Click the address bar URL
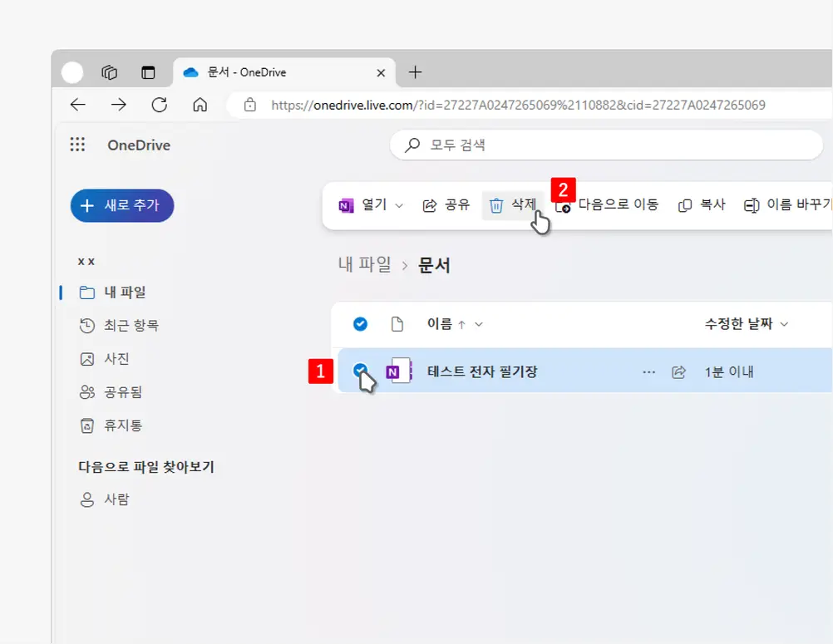 (x=518, y=106)
